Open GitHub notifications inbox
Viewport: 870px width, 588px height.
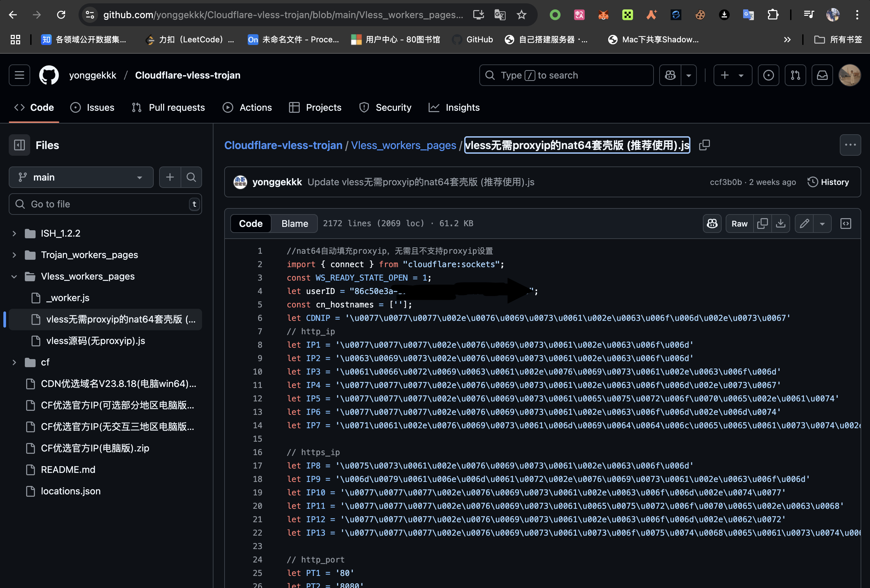click(822, 75)
